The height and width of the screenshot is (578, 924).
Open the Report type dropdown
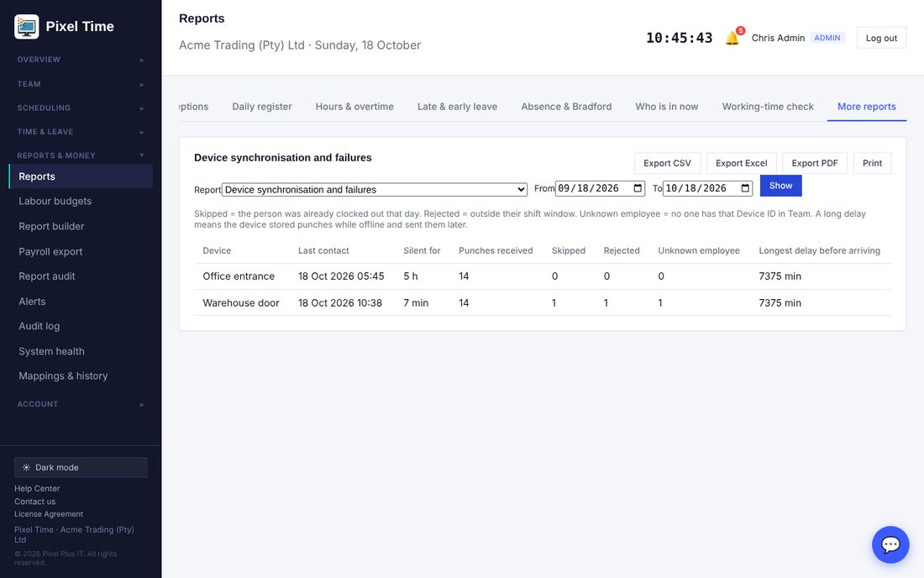tap(374, 189)
